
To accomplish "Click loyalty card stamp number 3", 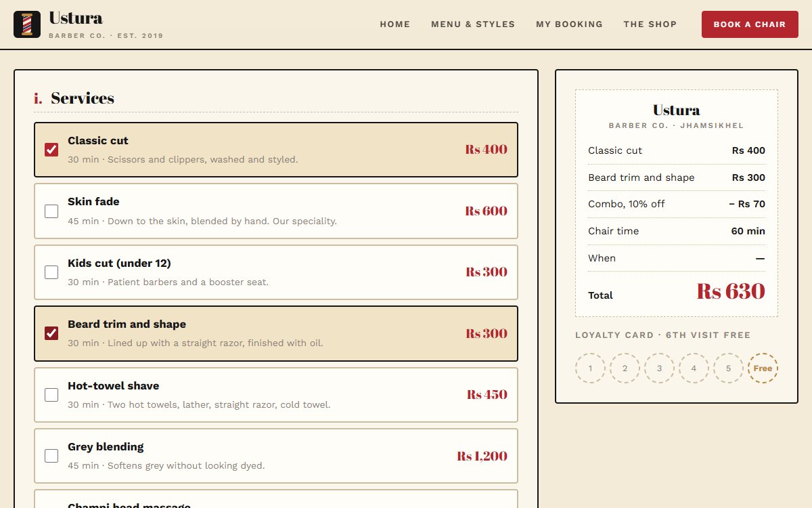I will (x=659, y=368).
